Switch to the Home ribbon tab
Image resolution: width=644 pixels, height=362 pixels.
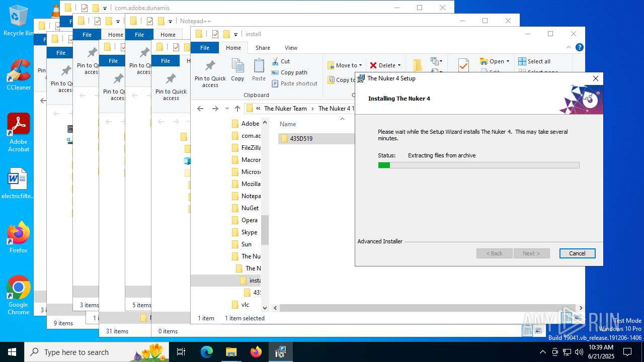[233, 48]
